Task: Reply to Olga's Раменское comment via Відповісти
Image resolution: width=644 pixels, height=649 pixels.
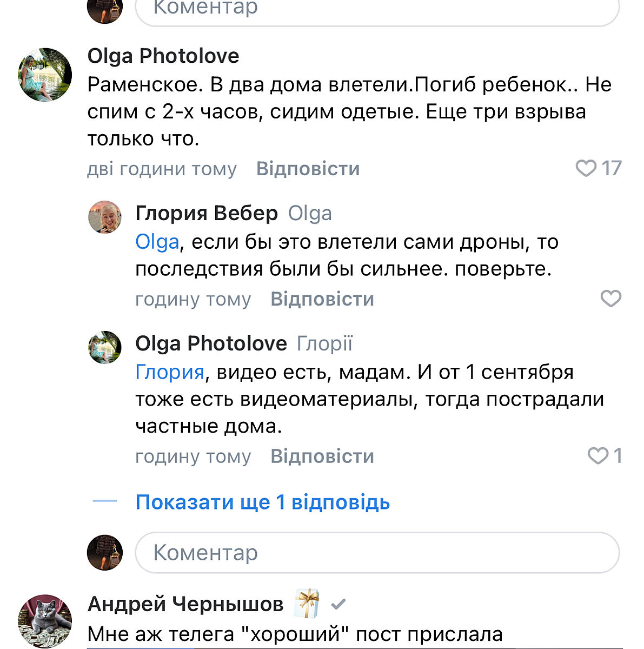Action: pyautogui.click(x=308, y=169)
